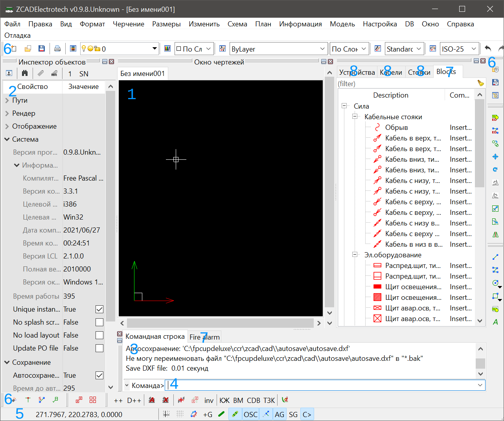Uncheck the 'Автосохране...' checkbox

pos(99,375)
